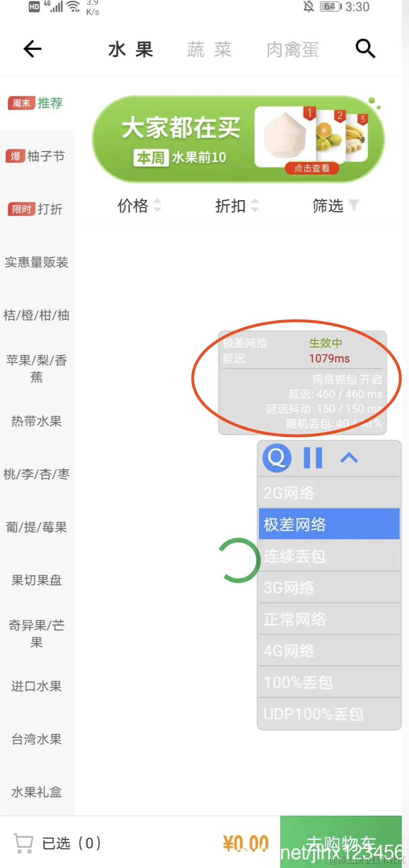Tap the coconut product thumbnail

coord(285,137)
